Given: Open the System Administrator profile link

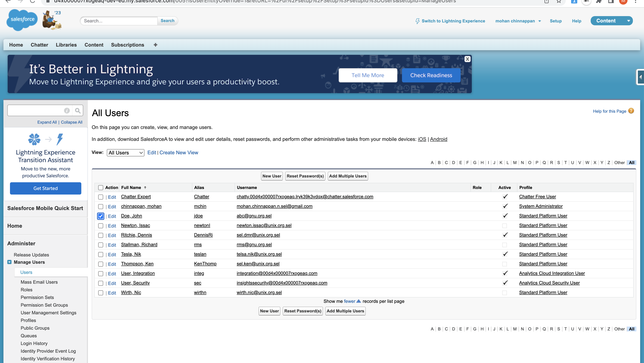Looking at the screenshot, I should point(541,206).
